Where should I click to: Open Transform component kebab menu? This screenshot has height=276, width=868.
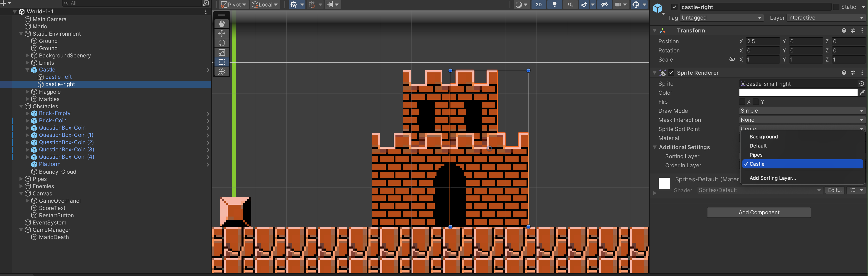click(x=862, y=30)
